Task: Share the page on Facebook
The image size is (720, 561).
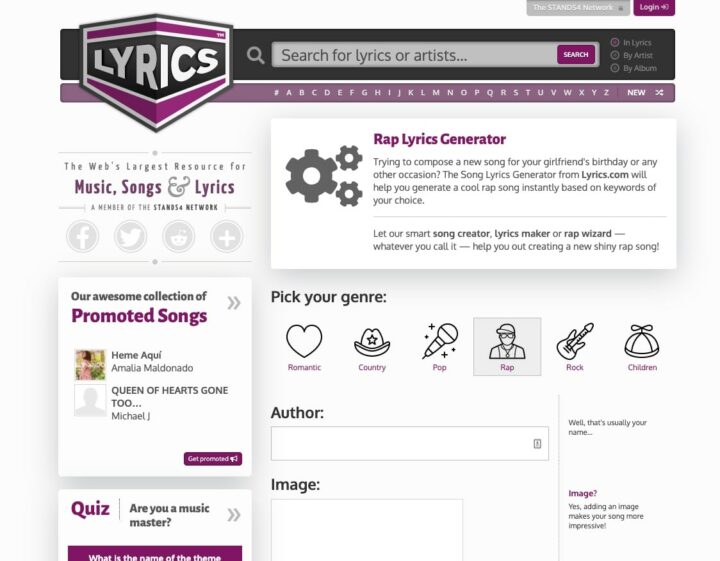Action: [x=83, y=236]
